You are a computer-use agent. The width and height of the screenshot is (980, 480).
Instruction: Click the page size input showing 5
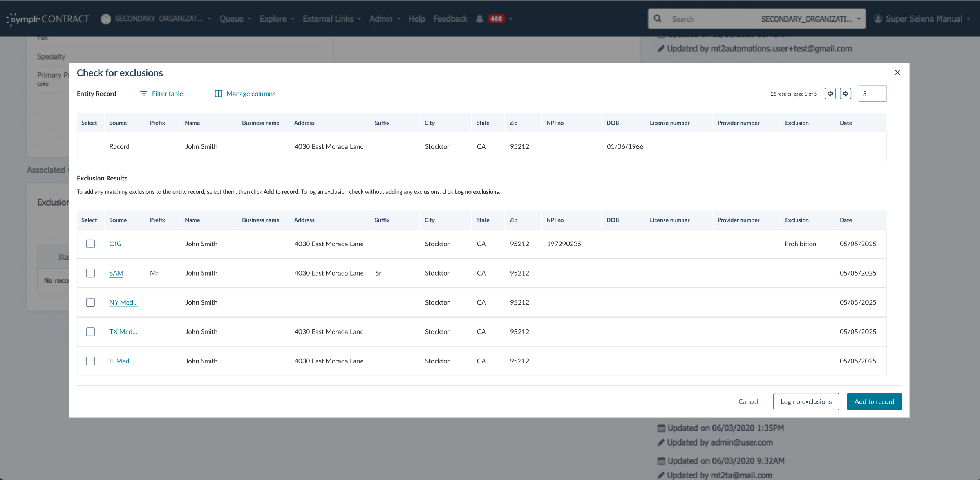click(x=873, y=94)
